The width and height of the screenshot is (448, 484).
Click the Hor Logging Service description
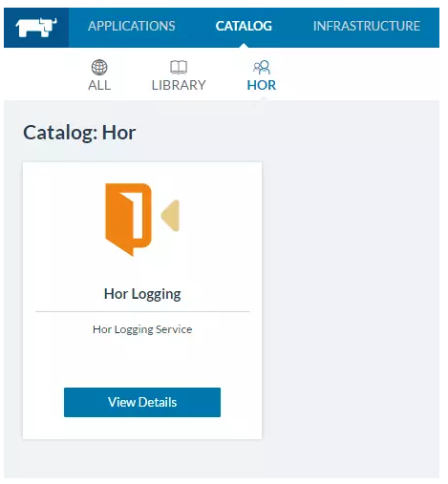coord(142,329)
